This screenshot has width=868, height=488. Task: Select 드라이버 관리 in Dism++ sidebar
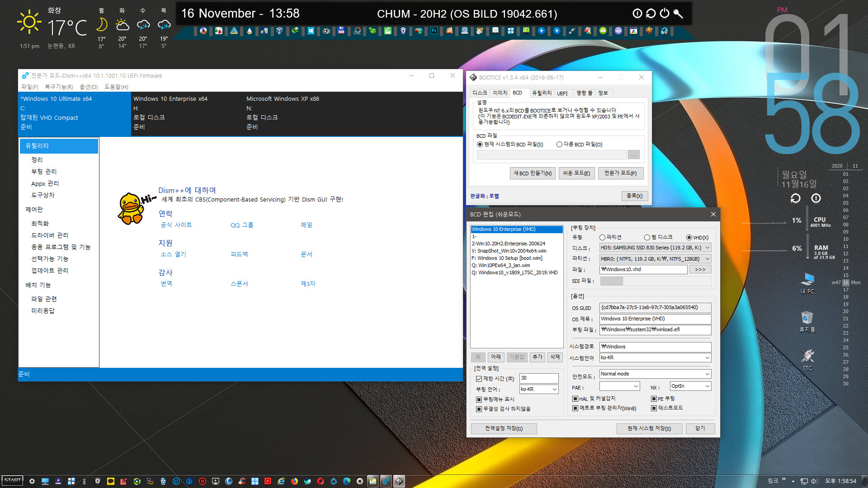pos(50,235)
